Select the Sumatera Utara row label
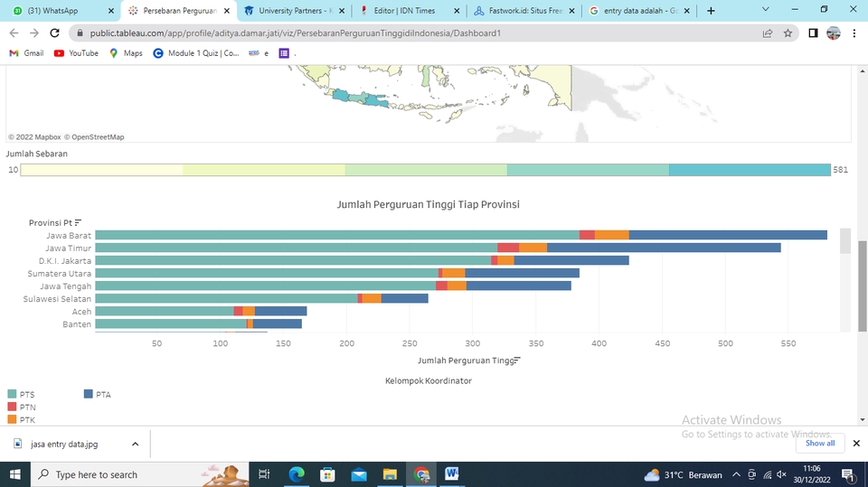This screenshot has width=868, height=487. (60, 274)
